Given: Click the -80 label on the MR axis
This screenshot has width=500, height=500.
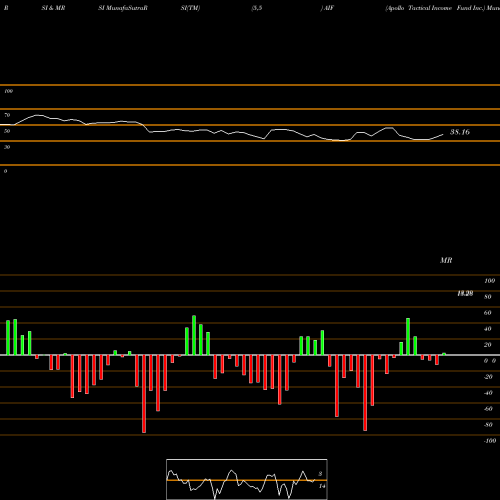Looking at the screenshot, I should pyautogui.click(x=488, y=425).
